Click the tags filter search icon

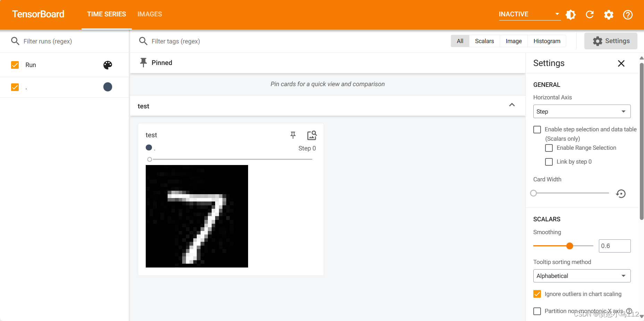pos(143,41)
